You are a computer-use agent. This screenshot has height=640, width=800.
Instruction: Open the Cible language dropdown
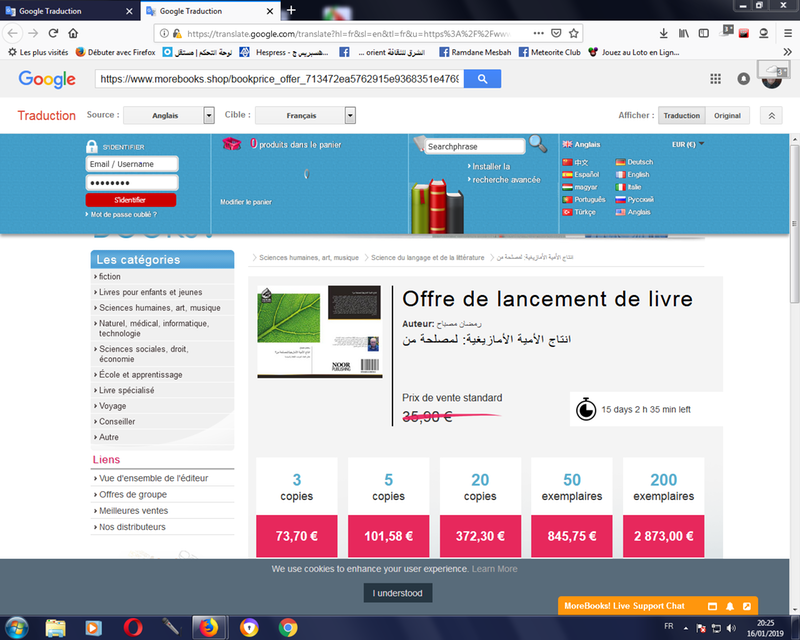pyautogui.click(x=350, y=115)
